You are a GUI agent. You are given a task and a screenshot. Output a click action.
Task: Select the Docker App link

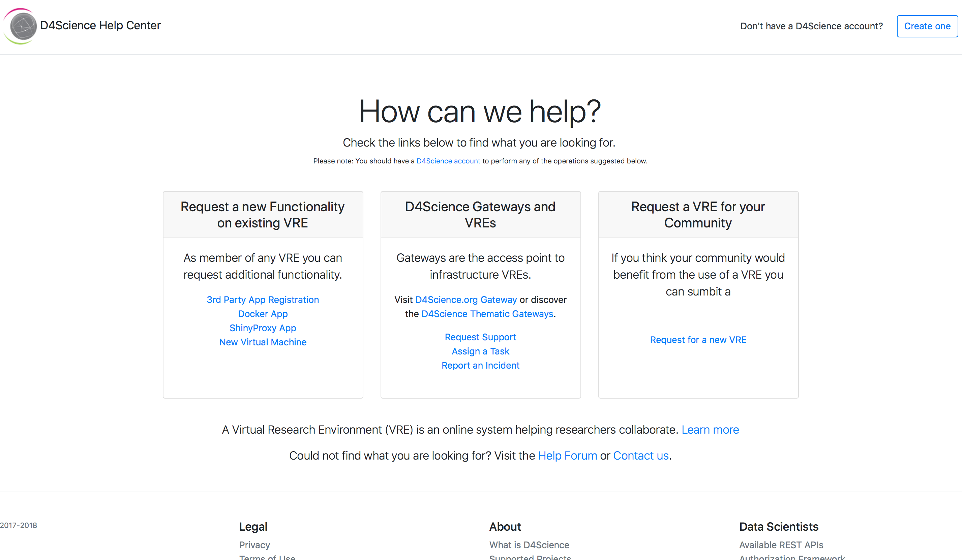tap(263, 314)
